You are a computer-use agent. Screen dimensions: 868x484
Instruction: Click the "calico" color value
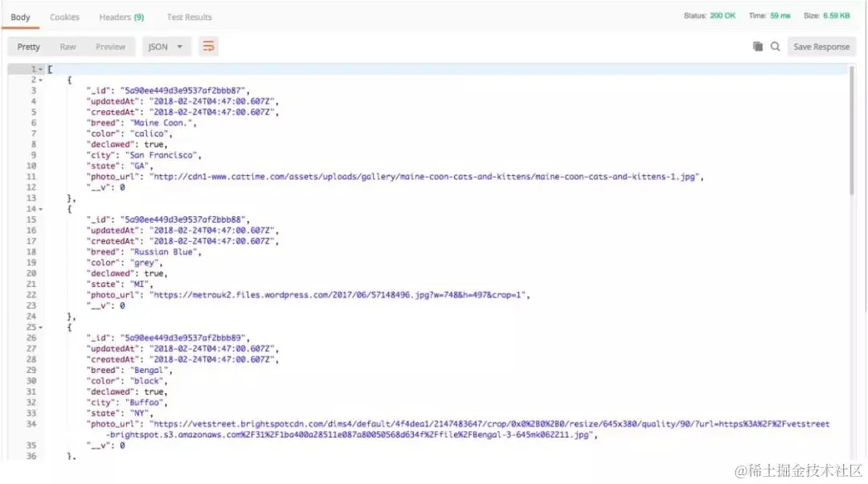[149, 133]
